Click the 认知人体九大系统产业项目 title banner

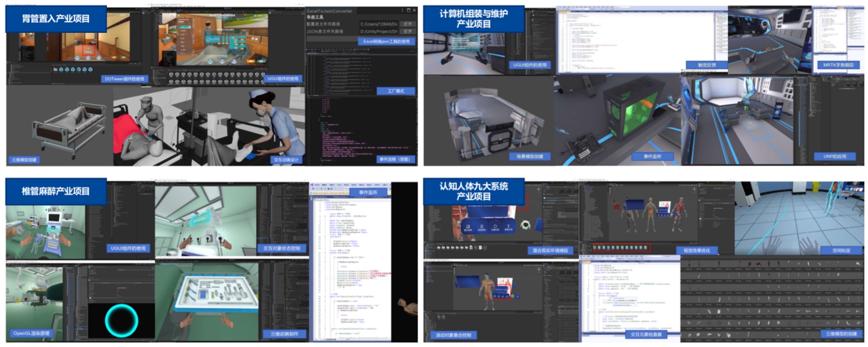473,191
